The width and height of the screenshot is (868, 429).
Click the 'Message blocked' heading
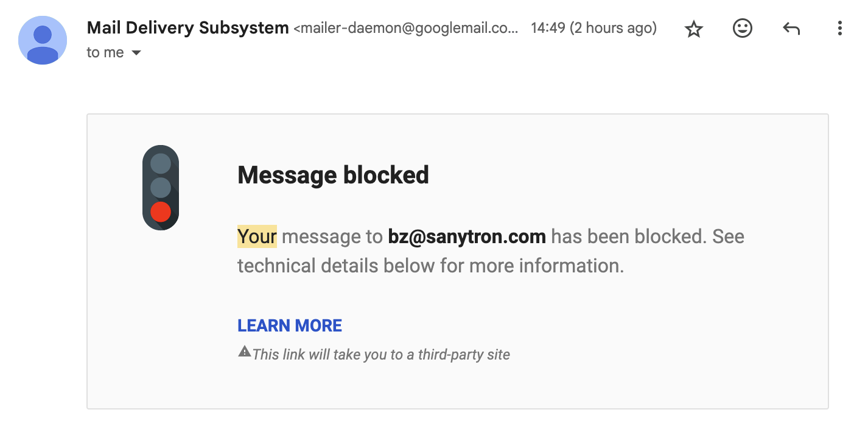click(333, 175)
